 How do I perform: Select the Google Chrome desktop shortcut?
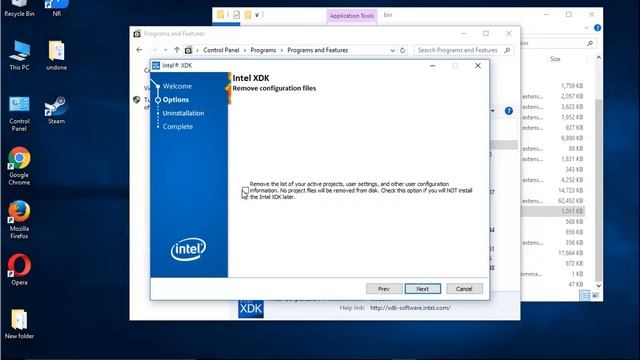click(19, 166)
